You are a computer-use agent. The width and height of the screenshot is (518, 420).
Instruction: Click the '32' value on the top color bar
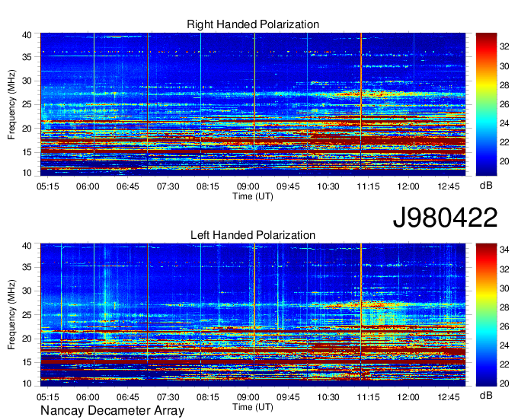[x=504, y=47]
